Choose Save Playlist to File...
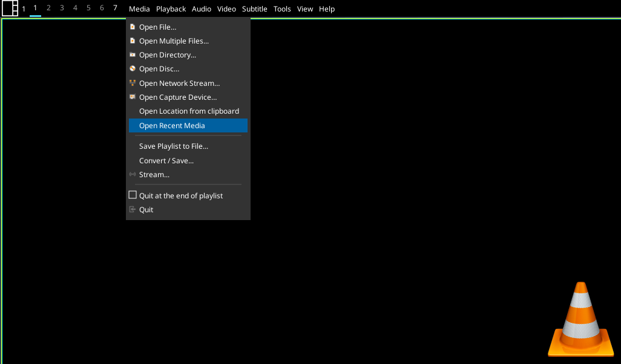 pyautogui.click(x=188, y=146)
